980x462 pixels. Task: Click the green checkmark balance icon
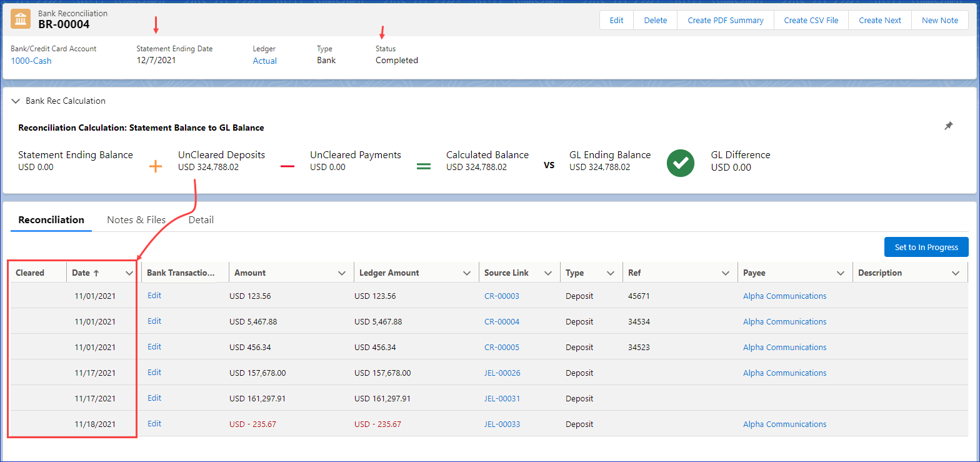click(x=681, y=162)
